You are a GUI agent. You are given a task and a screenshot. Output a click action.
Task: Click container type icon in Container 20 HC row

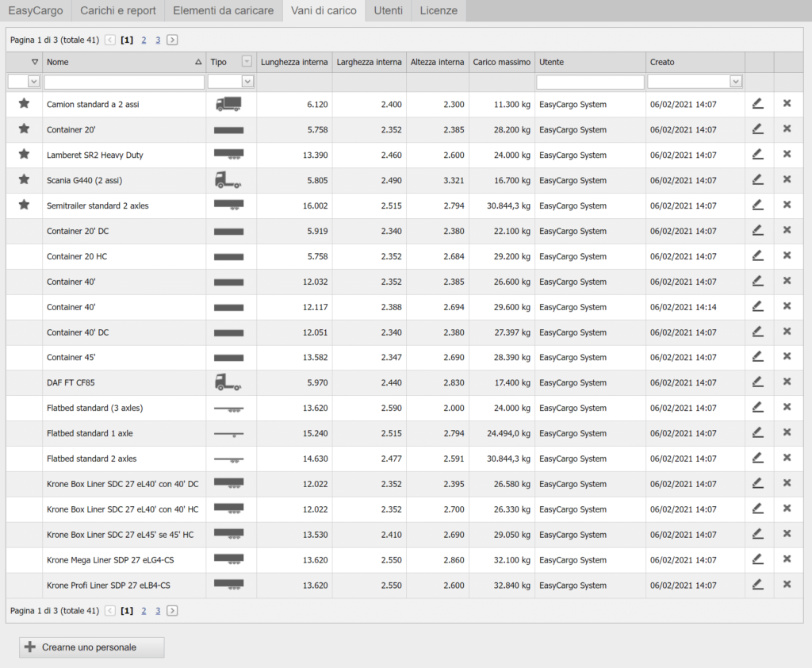click(x=228, y=256)
